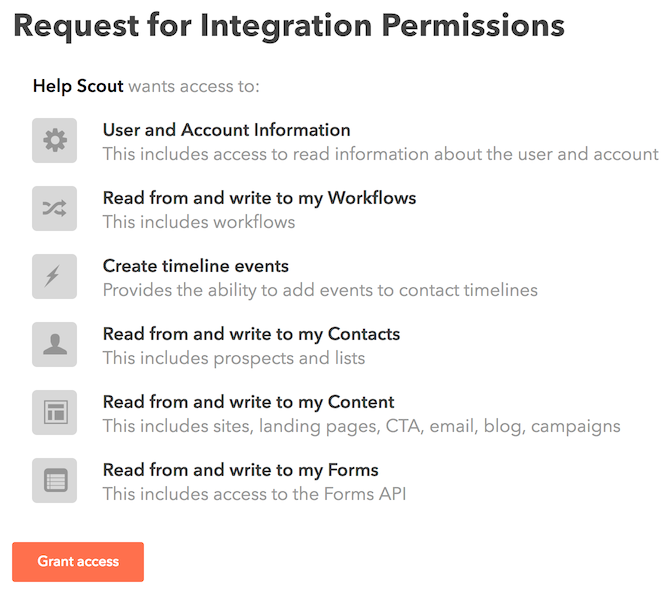Click the Forms list icon
The image size is (671, 595).
click(x=54, y=481)
